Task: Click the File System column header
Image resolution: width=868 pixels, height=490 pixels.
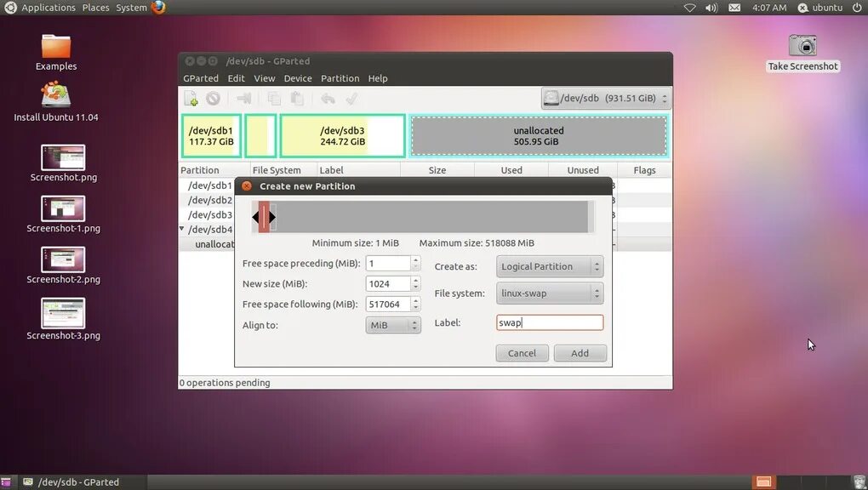Action: 283,170
